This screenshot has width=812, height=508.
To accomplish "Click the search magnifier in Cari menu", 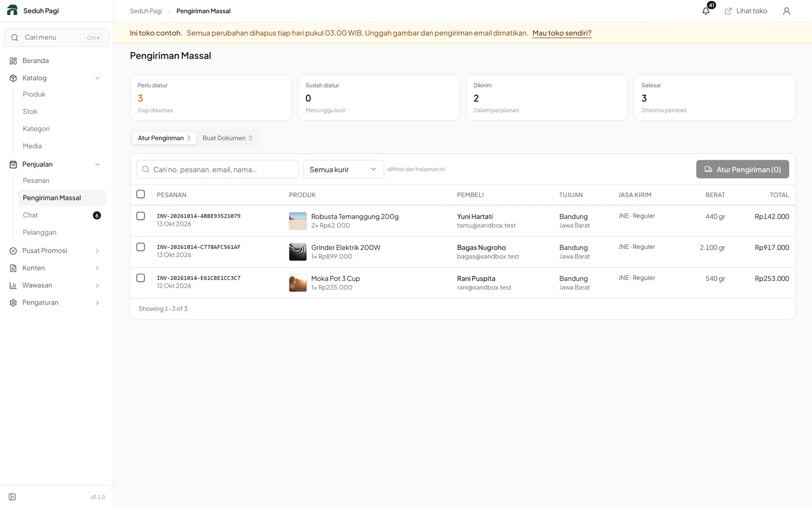I will pos(15,38).
